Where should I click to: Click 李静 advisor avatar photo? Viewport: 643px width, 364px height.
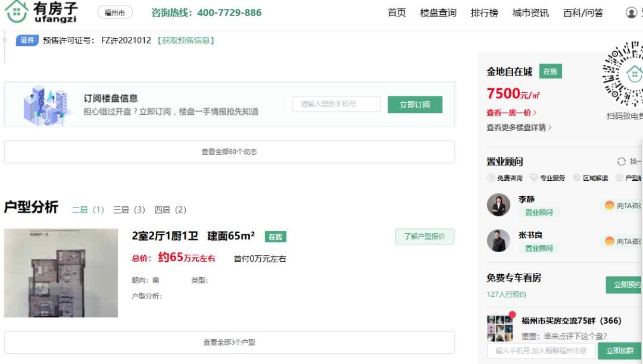pyautogui.click(x=498, y=205)
